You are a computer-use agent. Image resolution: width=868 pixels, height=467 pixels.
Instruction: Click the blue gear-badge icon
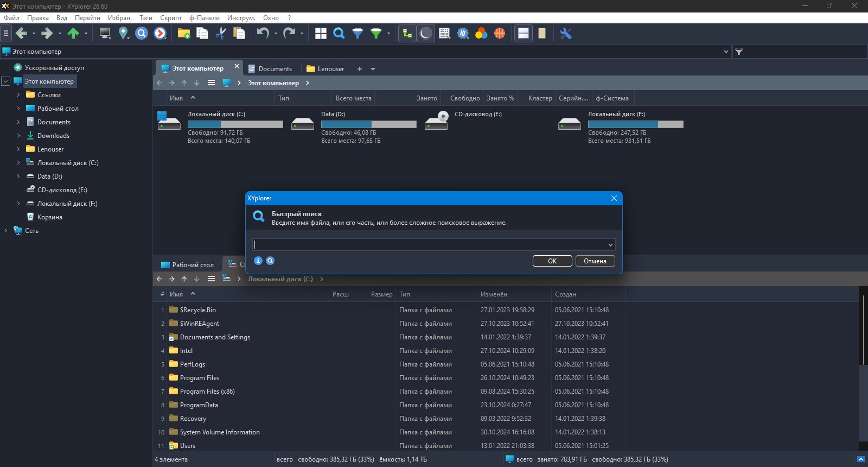463,34
